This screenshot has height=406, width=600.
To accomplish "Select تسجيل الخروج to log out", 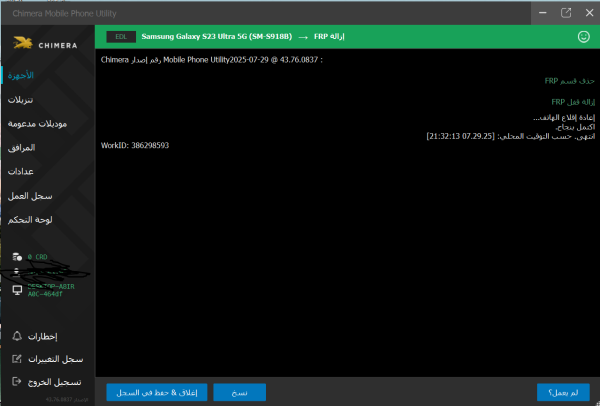I will (x=54, y=382).
